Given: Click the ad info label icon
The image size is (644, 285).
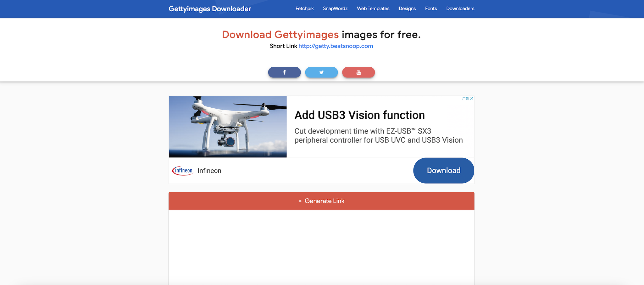Looking at the screenshot, I should pyautogui.click(x=466, y=98).
